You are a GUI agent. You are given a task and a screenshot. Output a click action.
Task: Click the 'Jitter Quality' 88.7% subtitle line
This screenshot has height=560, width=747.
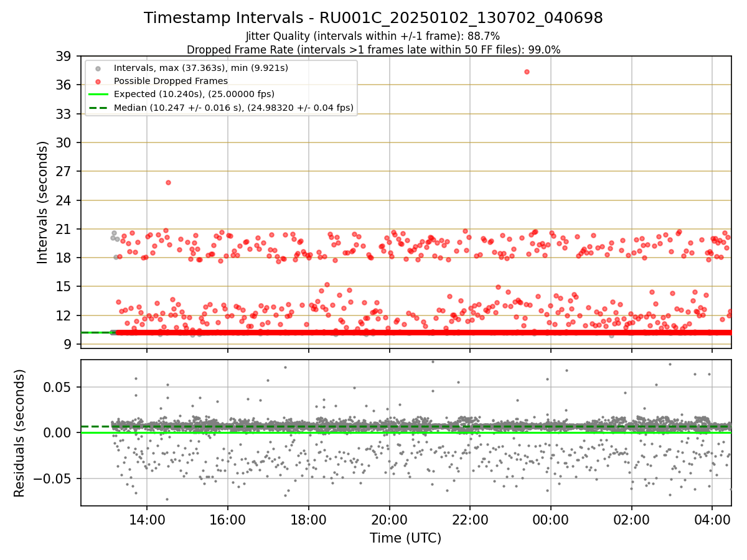point(374,36)
